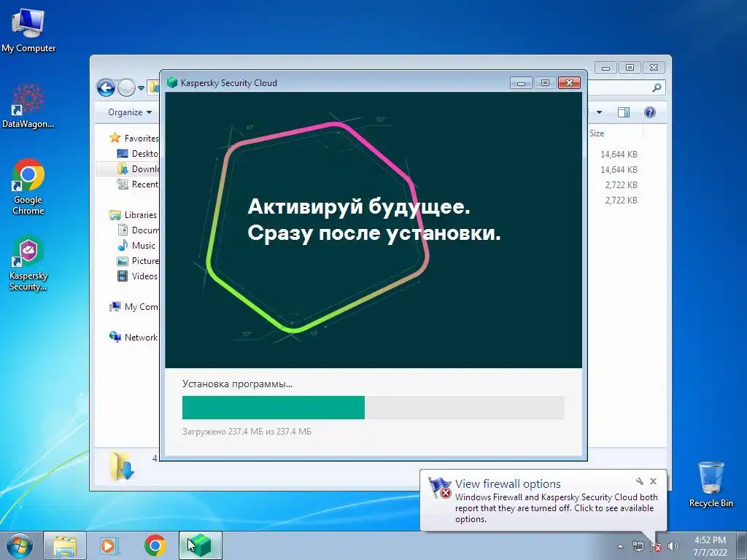This screenshot has height=560, width=747.
Task: Select Kaspersky installer taskbar button
Action: point(201,545)
